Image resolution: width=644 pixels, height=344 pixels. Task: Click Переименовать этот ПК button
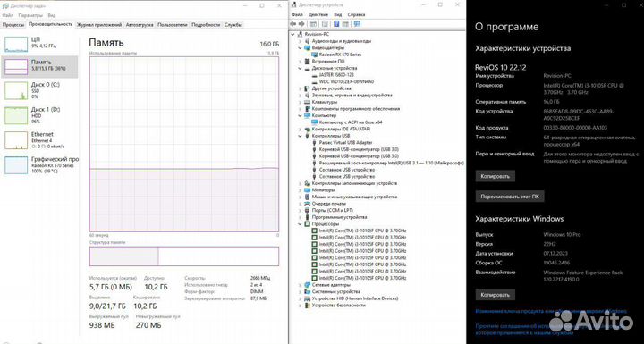pyautogui.click(x=509, y=197)
